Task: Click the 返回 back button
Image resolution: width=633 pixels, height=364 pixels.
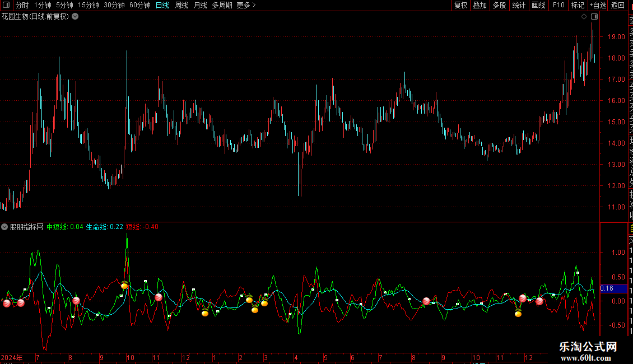Action: [618, 5]
